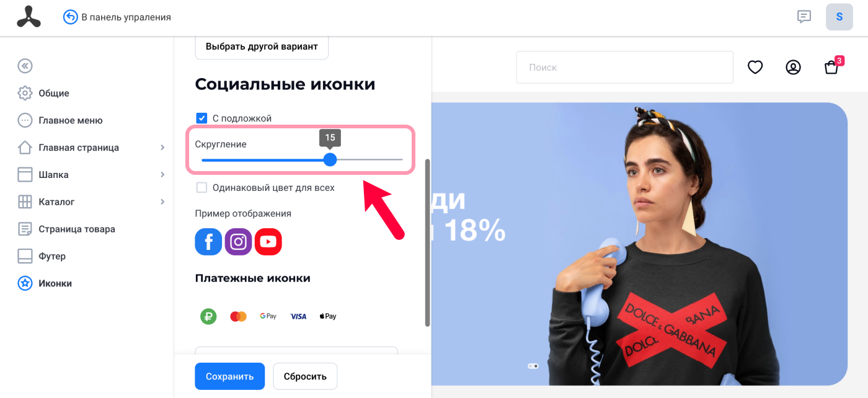Viewport: 868px width, 398px height.
Task: Click the "Сохранить" button
Action: (230, 376)
